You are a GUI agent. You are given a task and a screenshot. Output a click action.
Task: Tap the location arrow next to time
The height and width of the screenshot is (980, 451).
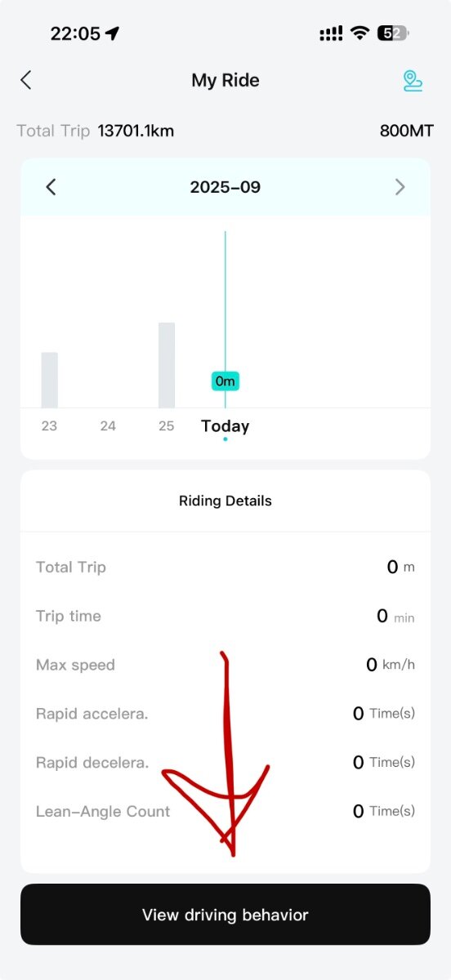tap(112, 33)
